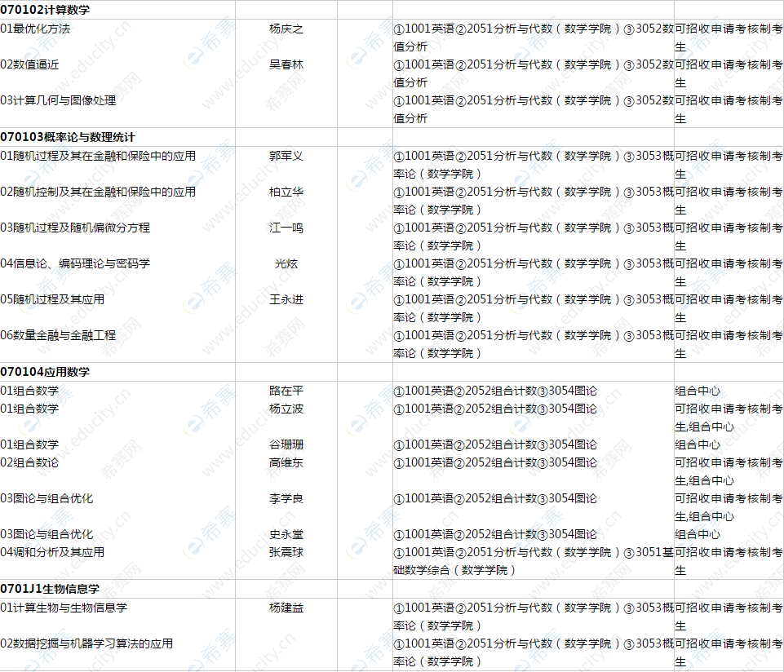Click advisor name 高维东
Image resolution: width=784 pixels, height=672 pixels.
tap(286, 462)
